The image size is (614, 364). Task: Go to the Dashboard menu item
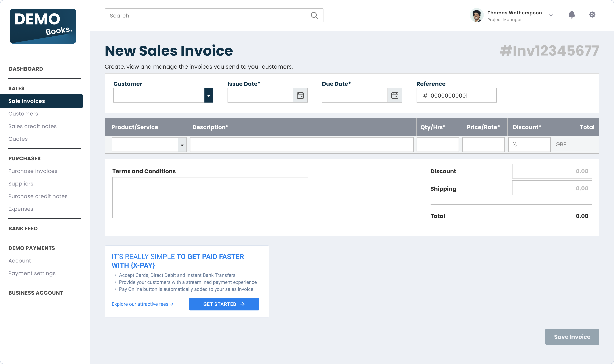[26, 69]
